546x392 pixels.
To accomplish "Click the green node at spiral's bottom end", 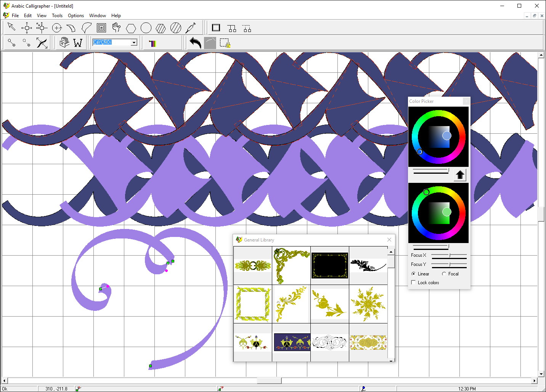I will click(x=151, y=366).
